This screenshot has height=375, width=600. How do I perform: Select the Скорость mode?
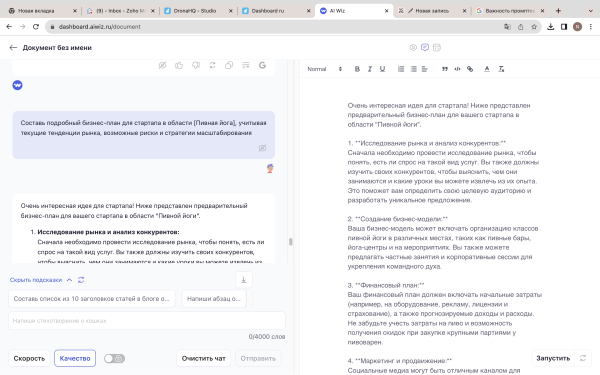tap(29, 359)
